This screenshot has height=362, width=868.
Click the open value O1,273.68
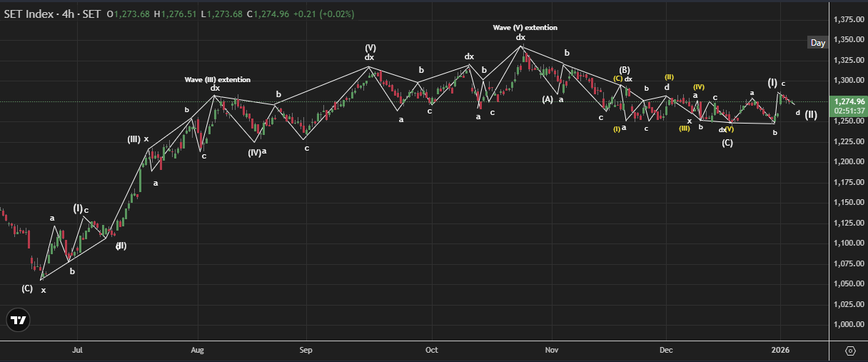click(x=128, y=14)
